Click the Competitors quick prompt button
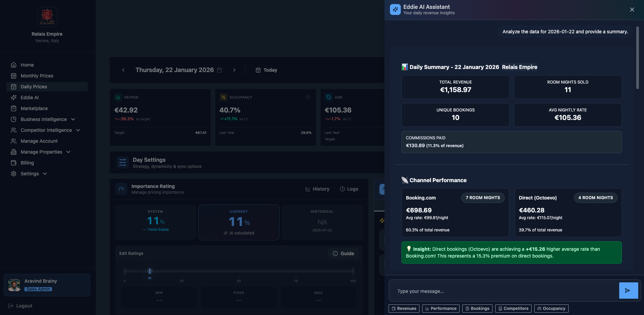 pyautogui.click(x=513, y=309)
